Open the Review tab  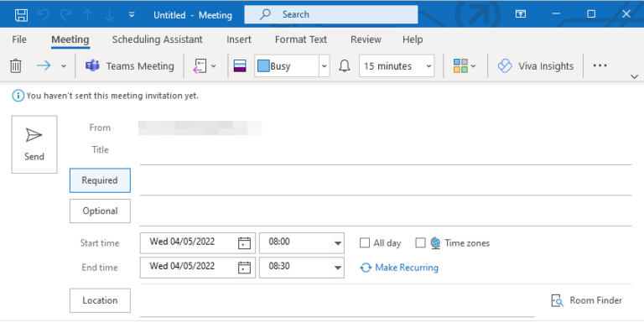pyautogui.click(x=366, y=39)
